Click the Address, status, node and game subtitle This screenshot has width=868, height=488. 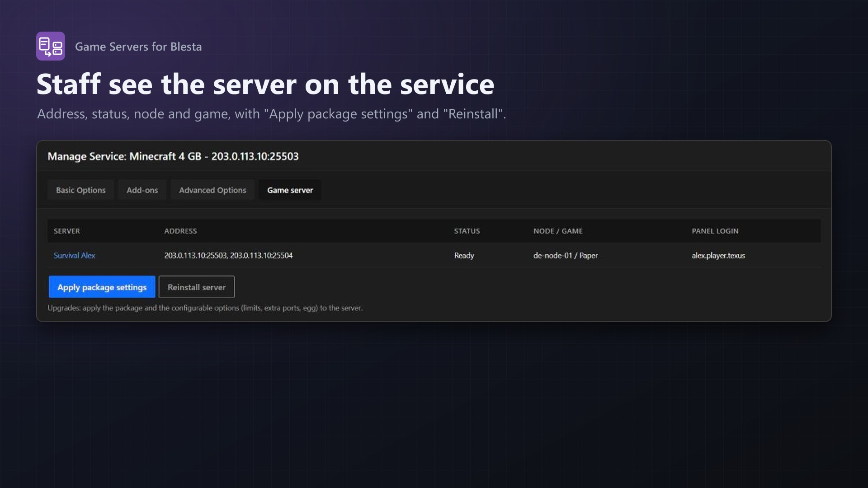(x=271, y=114)
